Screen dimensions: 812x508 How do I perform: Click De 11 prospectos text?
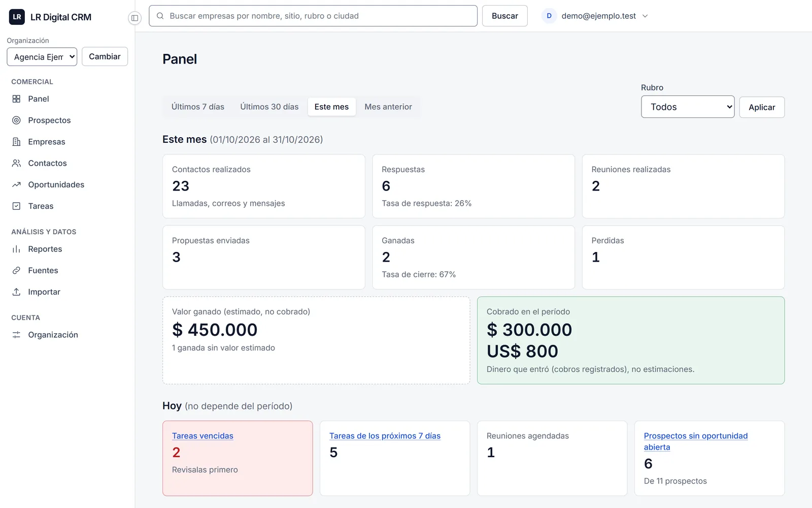point(675,481)
